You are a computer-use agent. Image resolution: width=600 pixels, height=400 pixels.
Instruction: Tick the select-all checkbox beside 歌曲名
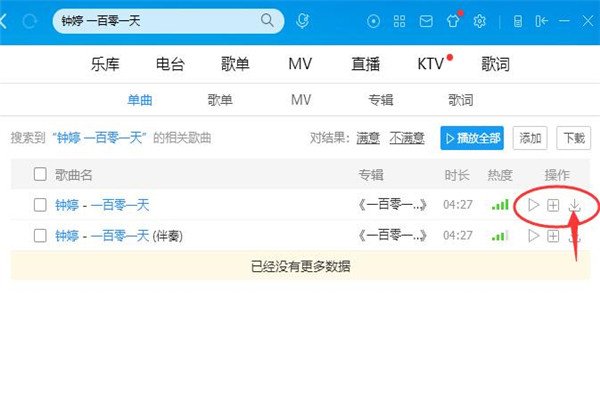(40, 174)
